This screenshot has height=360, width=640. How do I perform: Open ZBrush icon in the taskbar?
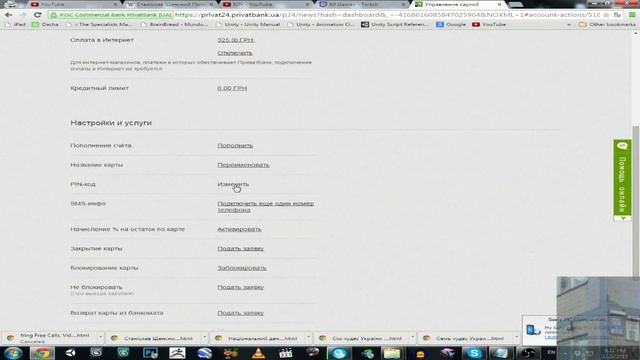pos(177,353)
